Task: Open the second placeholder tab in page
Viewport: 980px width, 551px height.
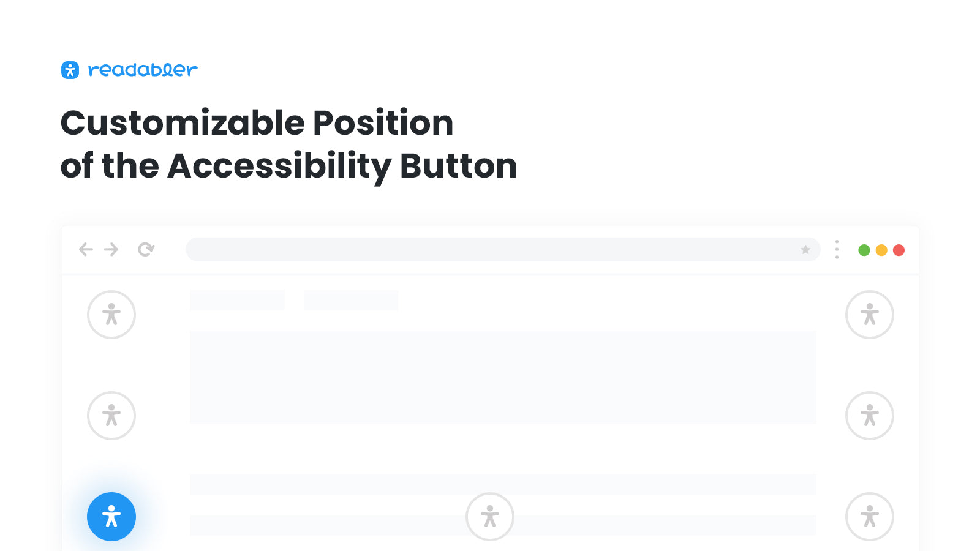Action: click(x=351, y=301)
